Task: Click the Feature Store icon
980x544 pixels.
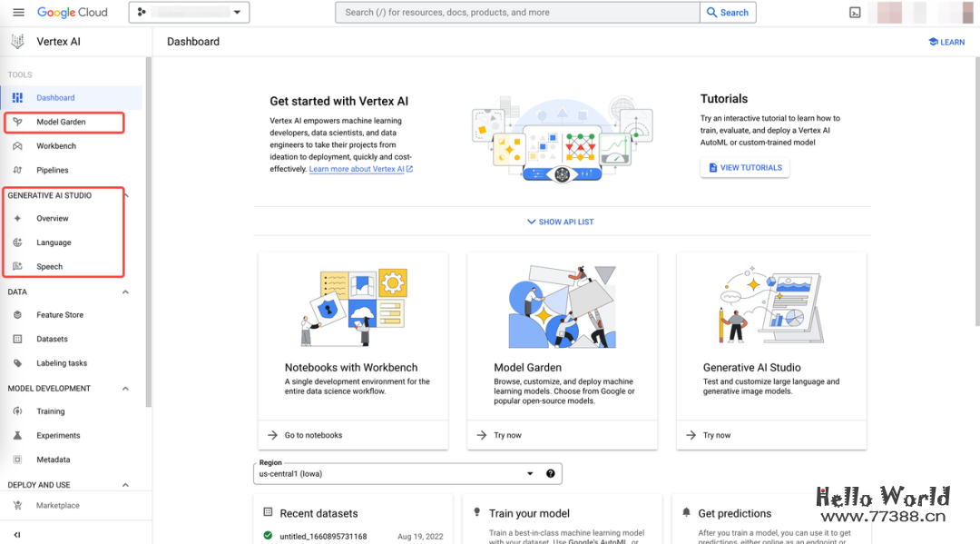Action: click(x=17, y=315)
